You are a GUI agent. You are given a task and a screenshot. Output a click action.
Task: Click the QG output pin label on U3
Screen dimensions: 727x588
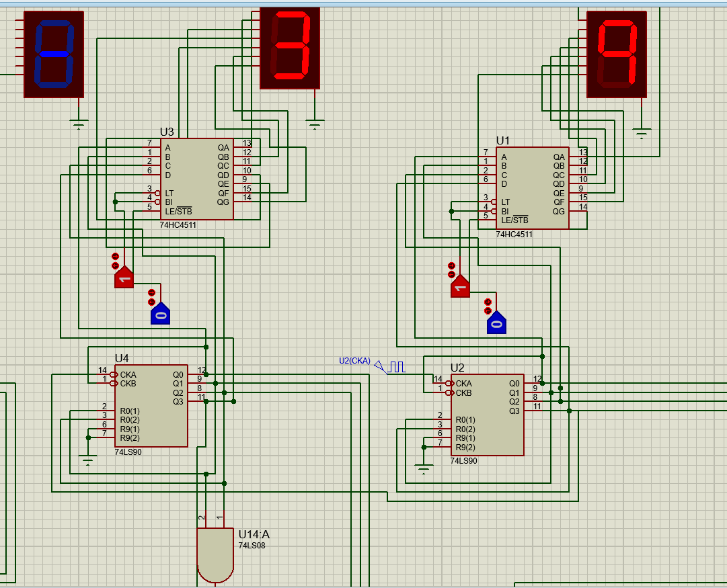223,202
